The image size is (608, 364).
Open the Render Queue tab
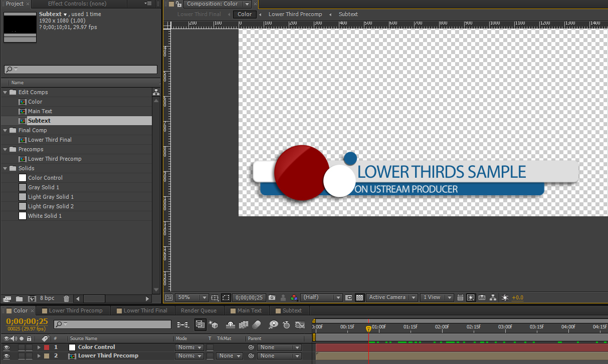click(198, 310)
